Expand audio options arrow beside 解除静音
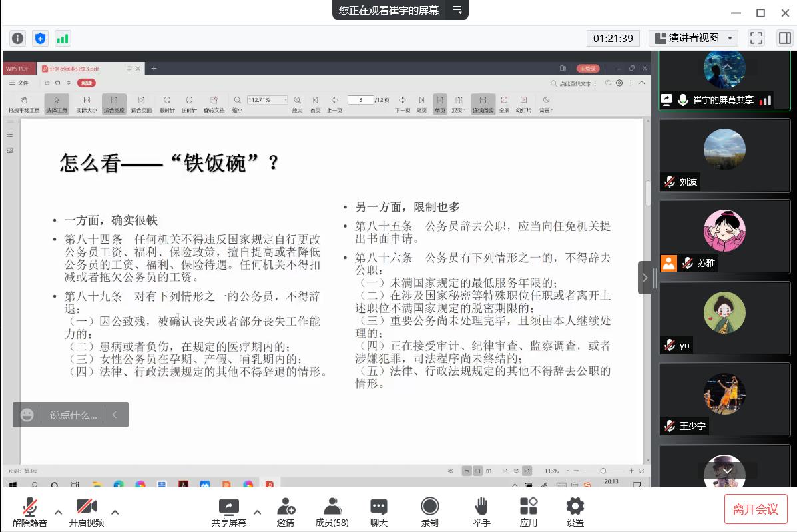Screen dimensions: 797x532 pyautogui.click(x=58, y=512)
